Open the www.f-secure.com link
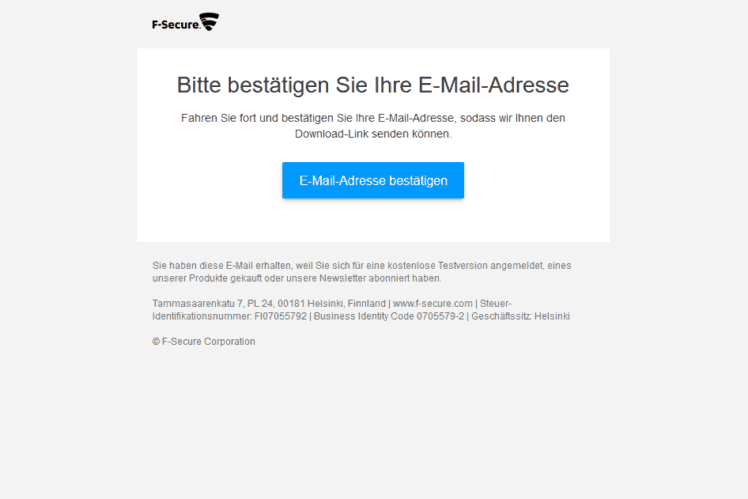 point(433,303)
